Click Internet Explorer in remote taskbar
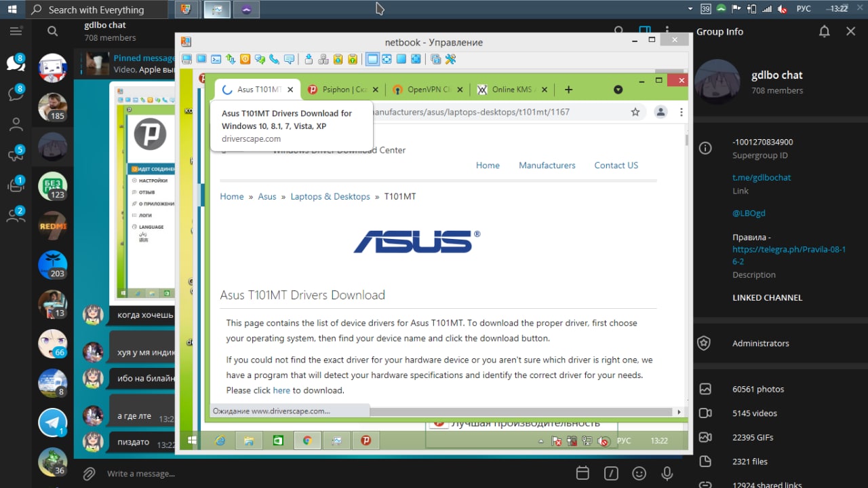The width and height of the screenshot is (868, 488). [x=220, y=440]
